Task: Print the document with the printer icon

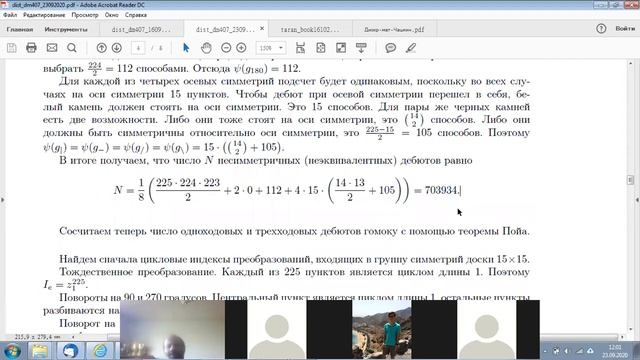Action: tap(31, 48)
